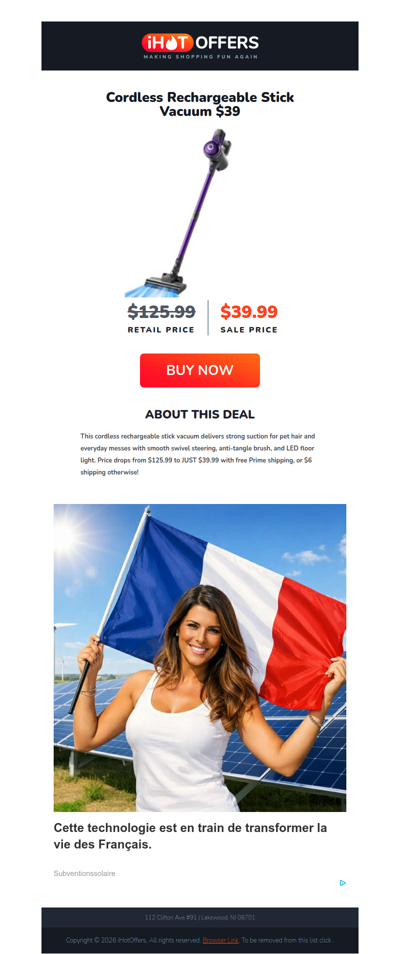Open the Browser Link in footer
The height and width of the screenshot is (954, 400).
pos(220,940)
